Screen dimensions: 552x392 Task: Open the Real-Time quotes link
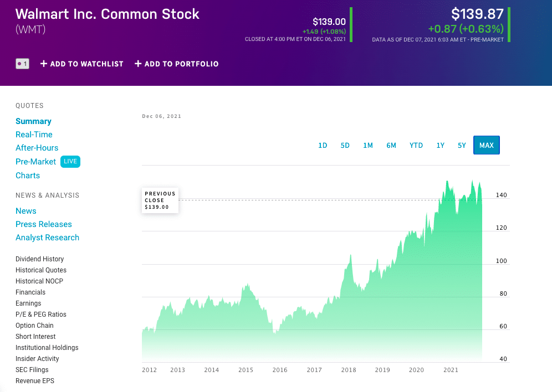click(34, 135)
